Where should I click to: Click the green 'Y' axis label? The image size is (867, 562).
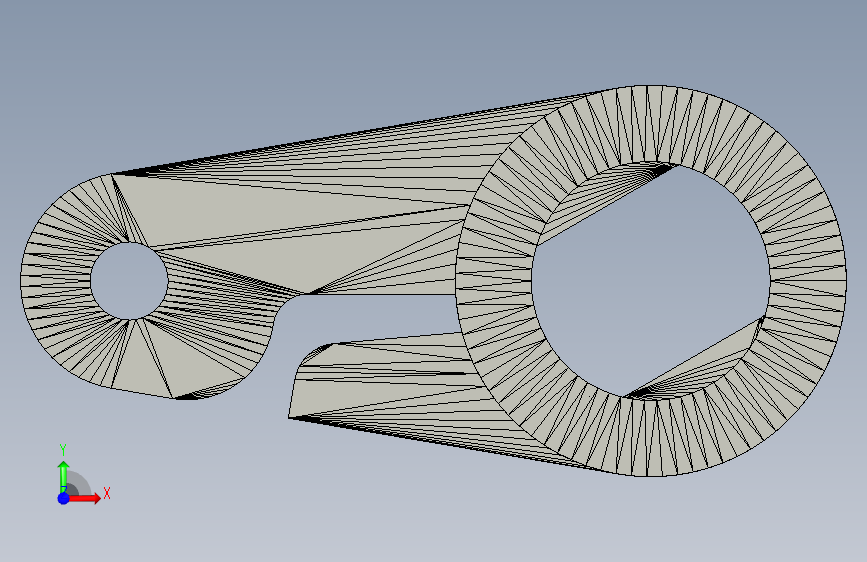click(63, 450)
